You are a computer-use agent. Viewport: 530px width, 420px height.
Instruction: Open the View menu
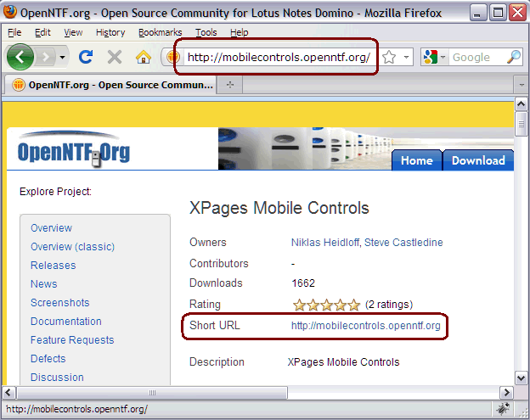coord(73,32)
